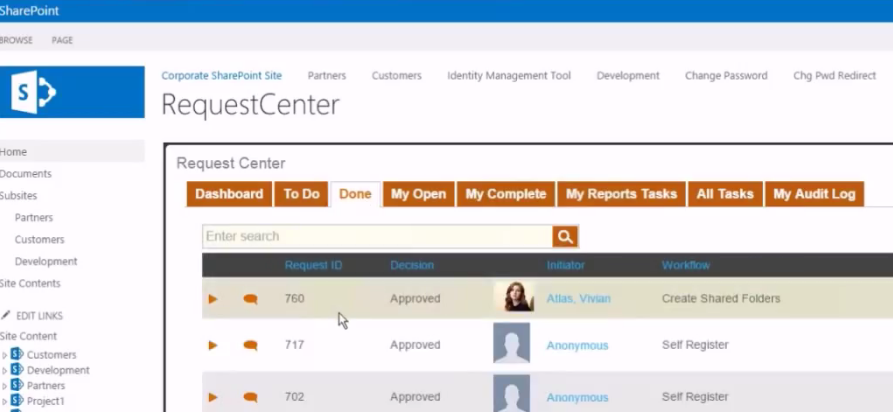The height and width of the screenshot is (412, 893).
Task: Expand request 760 row arrow
Action: click(213, 299)
